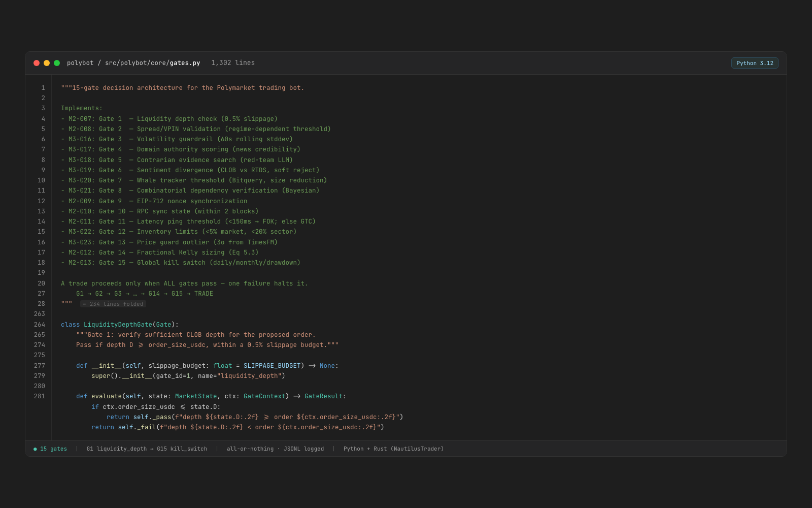
Task: Click the green maximize window dot
Action: pyautogui.click(x=57, y=63)
